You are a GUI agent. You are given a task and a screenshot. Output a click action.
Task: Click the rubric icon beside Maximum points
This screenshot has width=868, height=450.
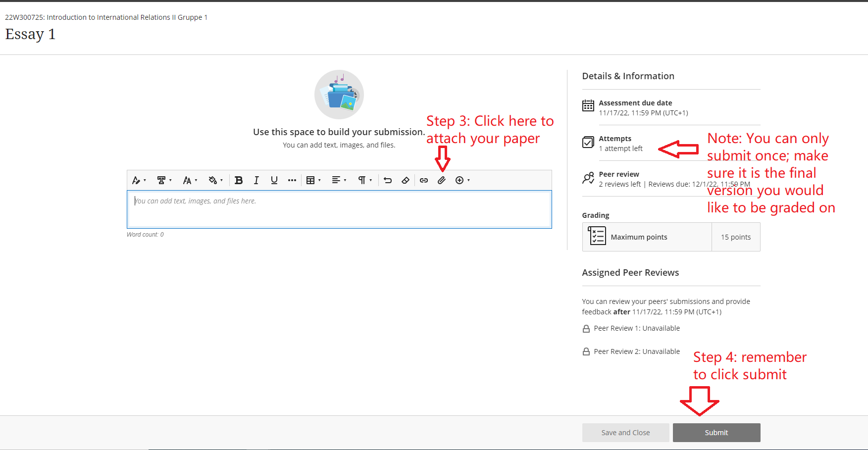597,236
